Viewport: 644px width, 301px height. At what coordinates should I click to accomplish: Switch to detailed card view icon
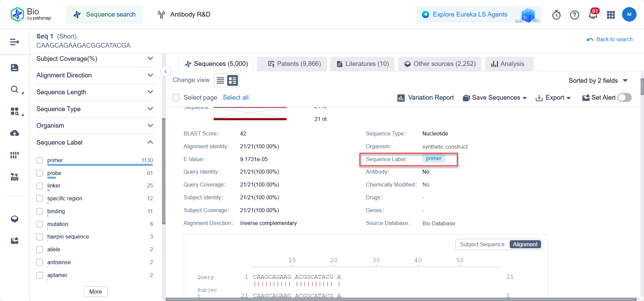pos(233,80)
